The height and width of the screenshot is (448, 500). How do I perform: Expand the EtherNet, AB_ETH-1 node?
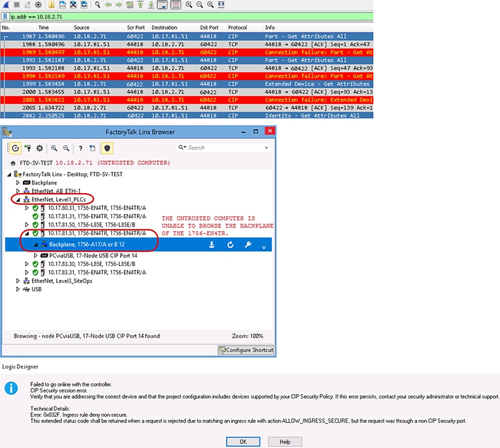click(x=18, y=191)
